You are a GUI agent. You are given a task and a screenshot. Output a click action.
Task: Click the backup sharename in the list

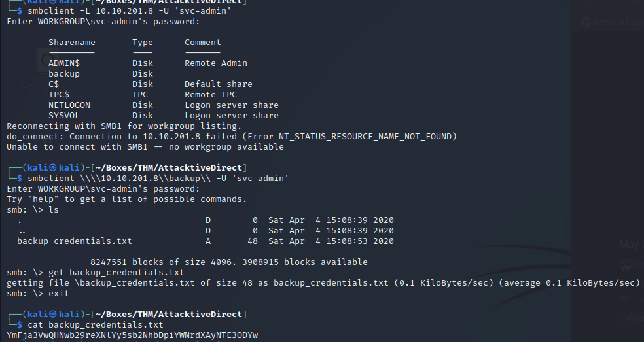click(64, 74)
